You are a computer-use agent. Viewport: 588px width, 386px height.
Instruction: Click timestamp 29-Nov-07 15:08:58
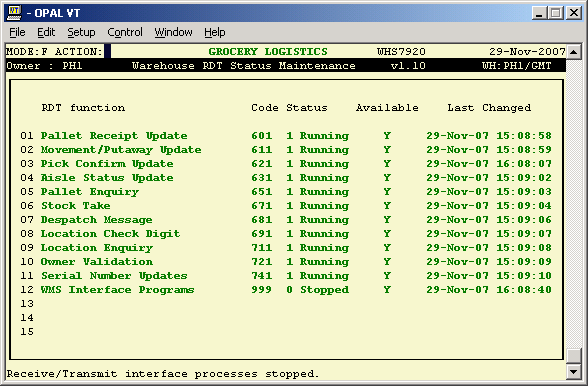click(489, 136)
